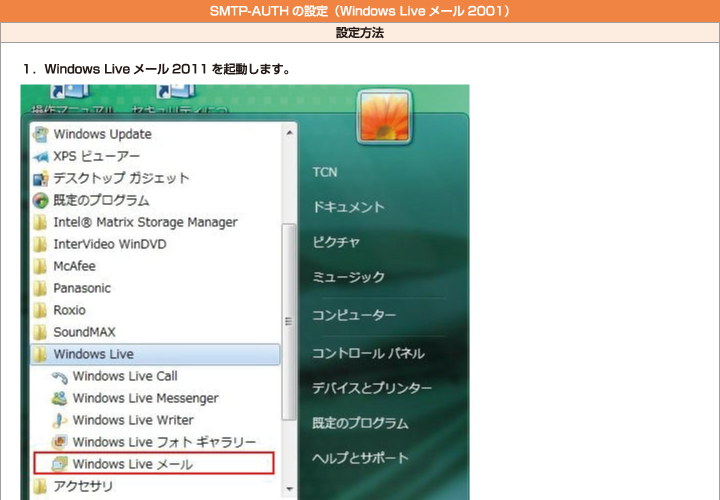Image resolution: width=720 pixels, height=500 pixels.
Task: Expand the McAfee folder
Action: (64, 266)
